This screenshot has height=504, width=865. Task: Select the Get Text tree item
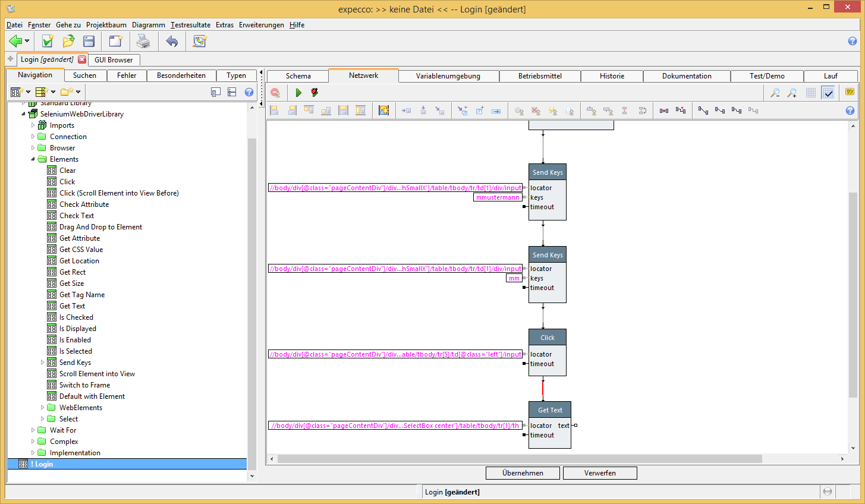click(x=72, y=306)
